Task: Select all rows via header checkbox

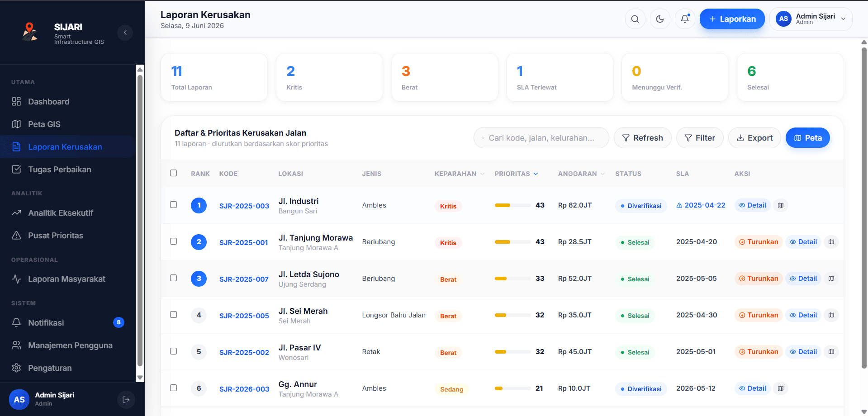Action: pyautogui.click(x=173, y=173)
